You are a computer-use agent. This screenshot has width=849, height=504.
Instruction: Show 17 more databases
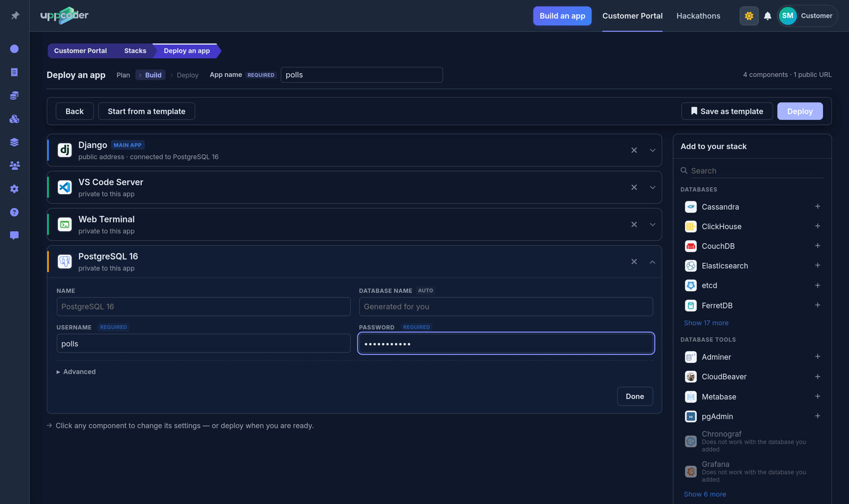pos(706,323)
